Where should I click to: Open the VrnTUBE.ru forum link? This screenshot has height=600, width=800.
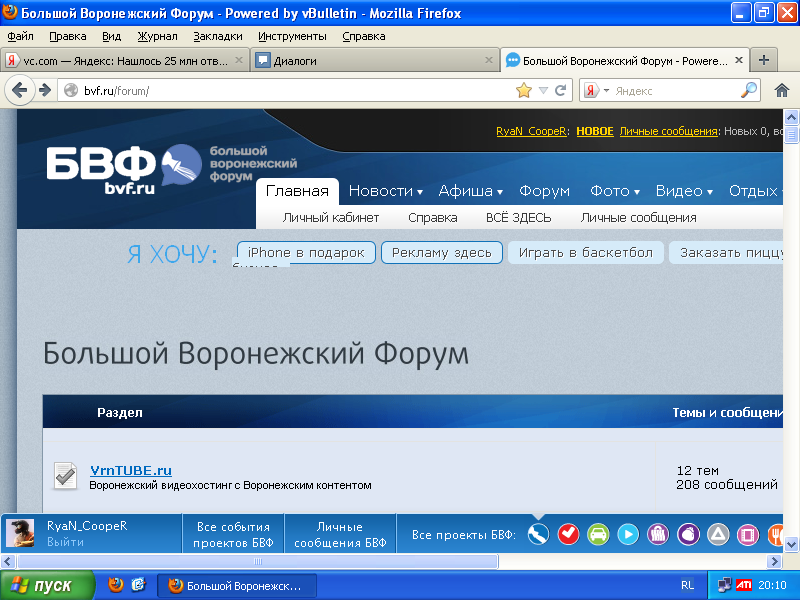pos(131,470)
